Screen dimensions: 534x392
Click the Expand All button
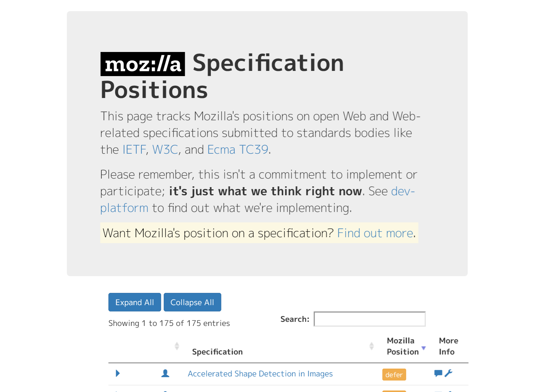click(x=135, y=302)
